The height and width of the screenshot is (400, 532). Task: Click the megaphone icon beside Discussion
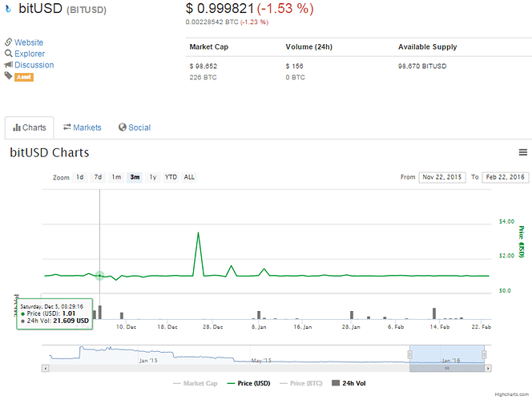[9, 64]
